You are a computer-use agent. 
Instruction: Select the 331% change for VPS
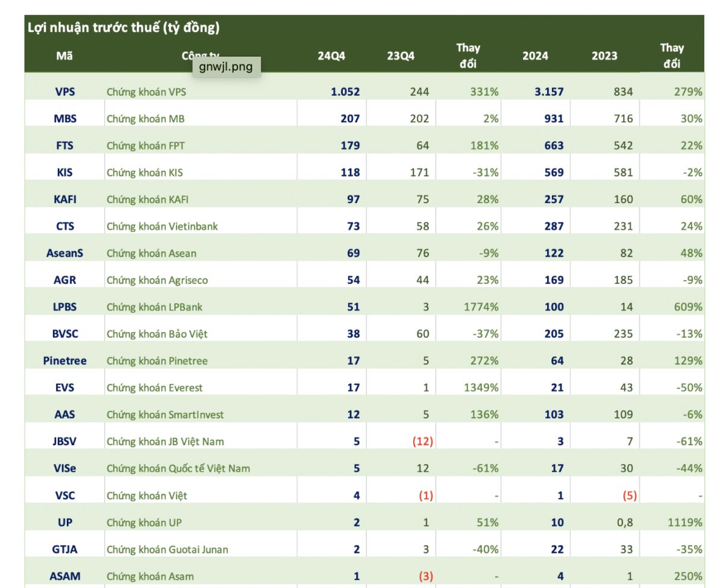tap(485, 92)
